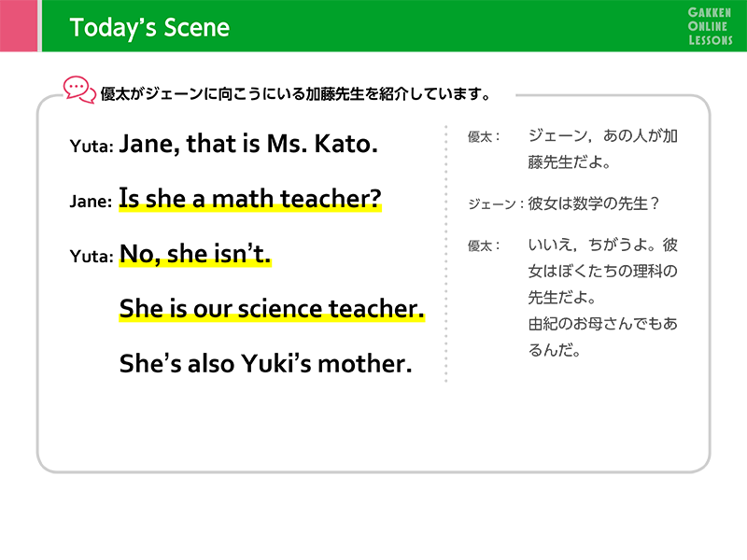This screenshot has height=560, width=747.
Task: Click the pink square in header
Action: pyautogui.click(x=19, y=26)
